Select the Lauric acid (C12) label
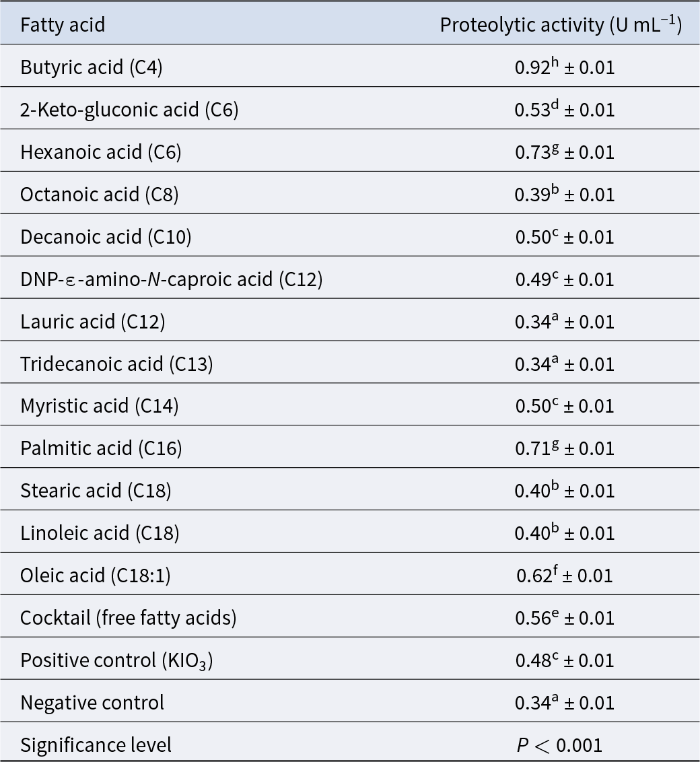 (x=93, y=322)
